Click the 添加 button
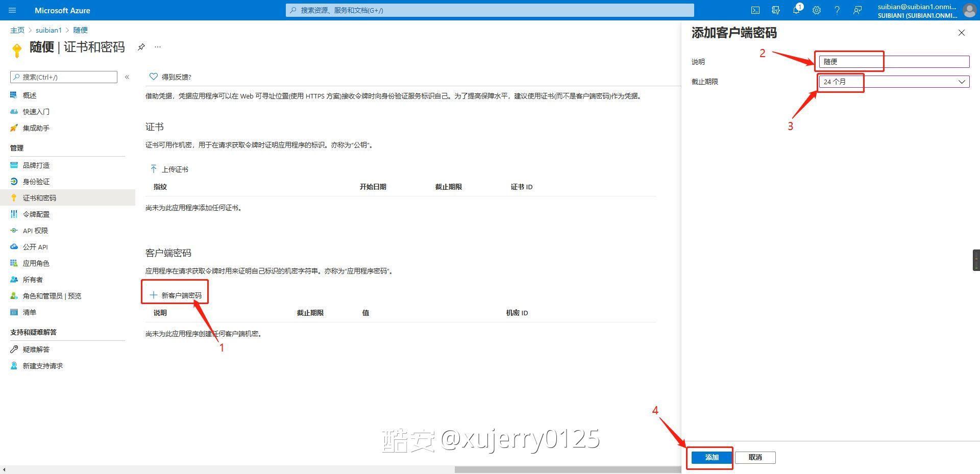This screenshot has width=980, height=474. click(x=712, y=458)
